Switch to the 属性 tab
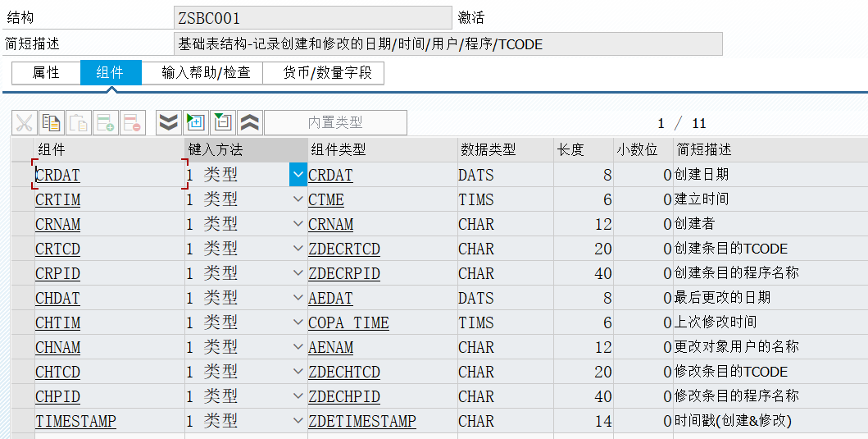Image resolution: width=868 pixels, height=439 pixels. [46, 72]
